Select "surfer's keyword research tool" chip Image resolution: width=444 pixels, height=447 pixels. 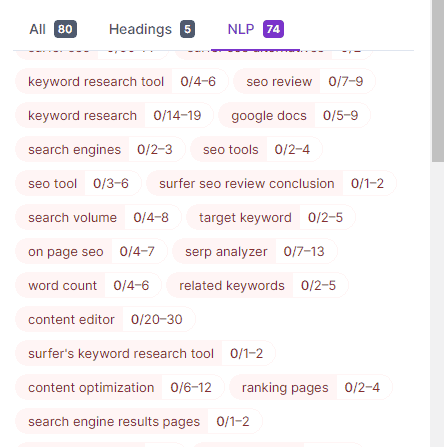click(x=145, y=353)
